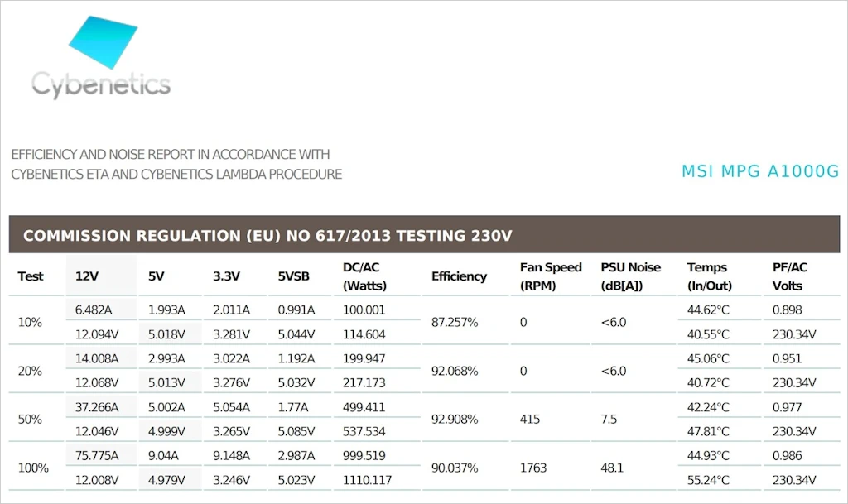848x504 pixels.
Task: Click the 1763 fan speed value
Action: point(533,468)
